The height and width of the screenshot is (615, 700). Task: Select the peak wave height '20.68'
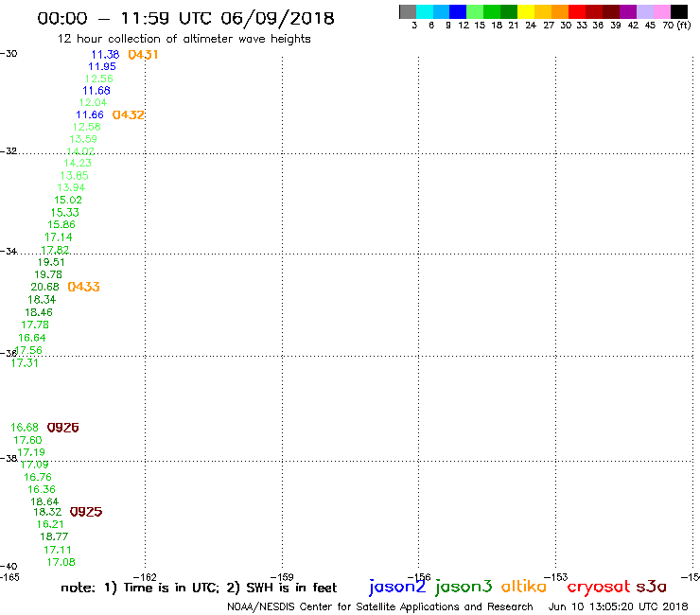tap(44, 287)
